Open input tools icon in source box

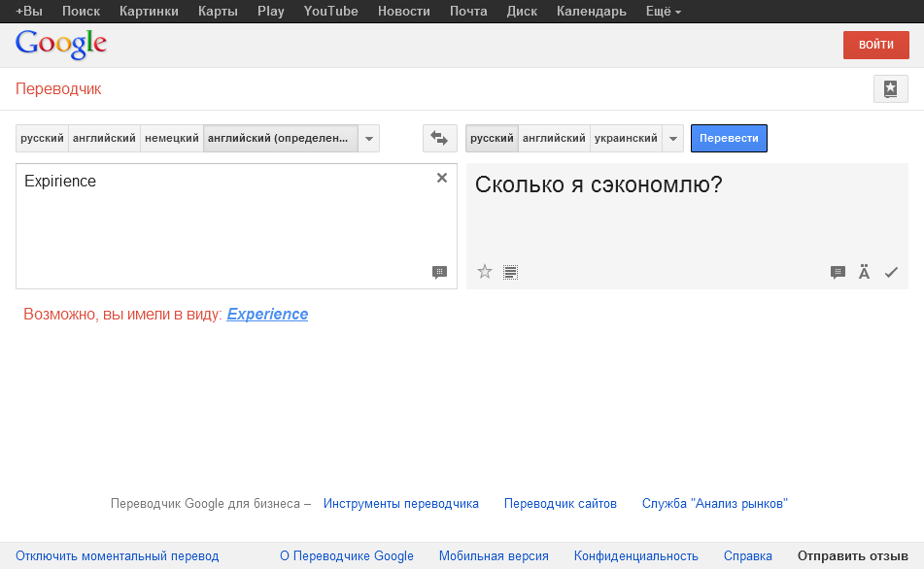[x=439, y=273]
